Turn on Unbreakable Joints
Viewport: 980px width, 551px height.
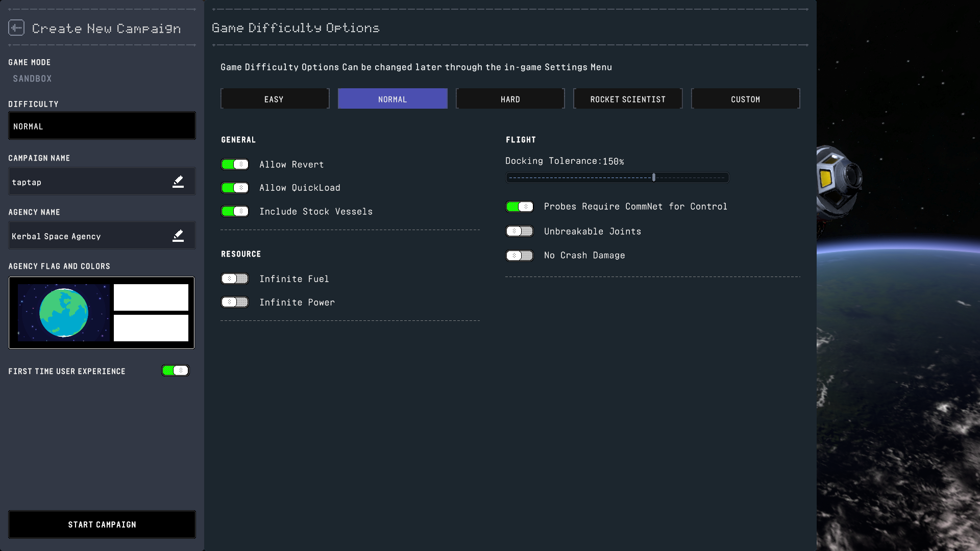coord(520,231)
